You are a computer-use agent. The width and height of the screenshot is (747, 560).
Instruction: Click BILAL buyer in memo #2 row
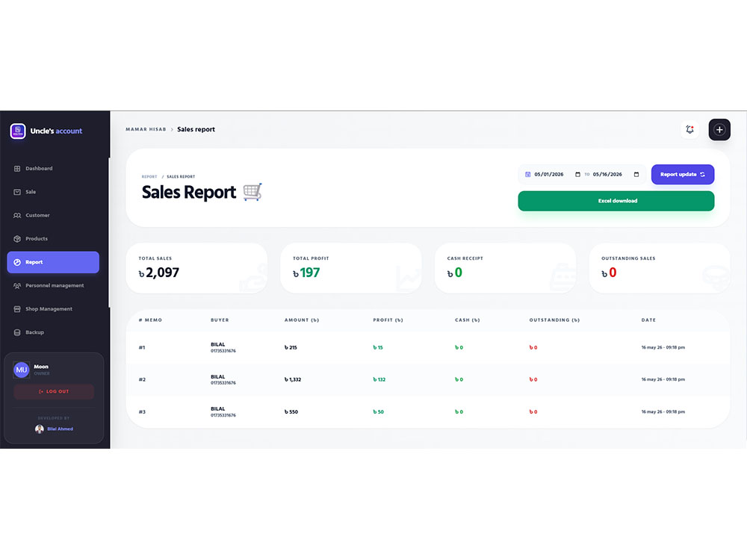tap(217, 376)
